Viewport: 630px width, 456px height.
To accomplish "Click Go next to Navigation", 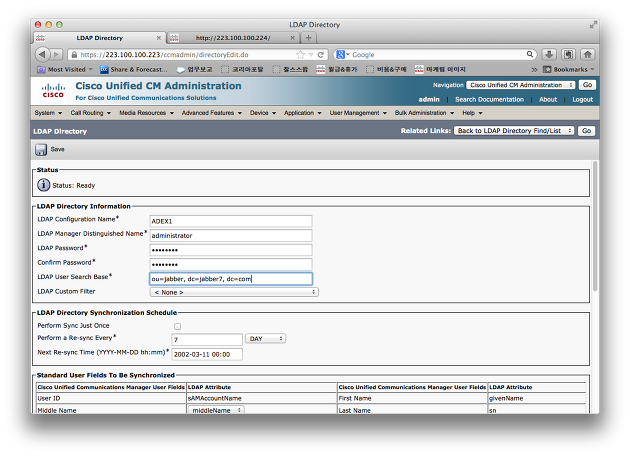I will pos(587,85).
